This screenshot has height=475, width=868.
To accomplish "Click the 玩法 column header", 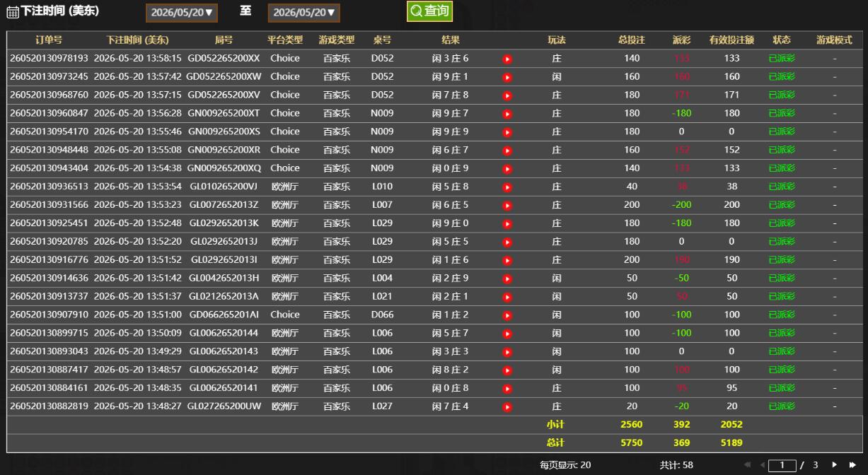I will pos(557,40).
